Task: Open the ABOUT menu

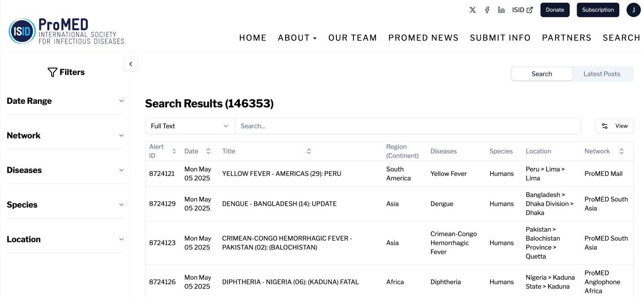Action: tap(297, 38)
